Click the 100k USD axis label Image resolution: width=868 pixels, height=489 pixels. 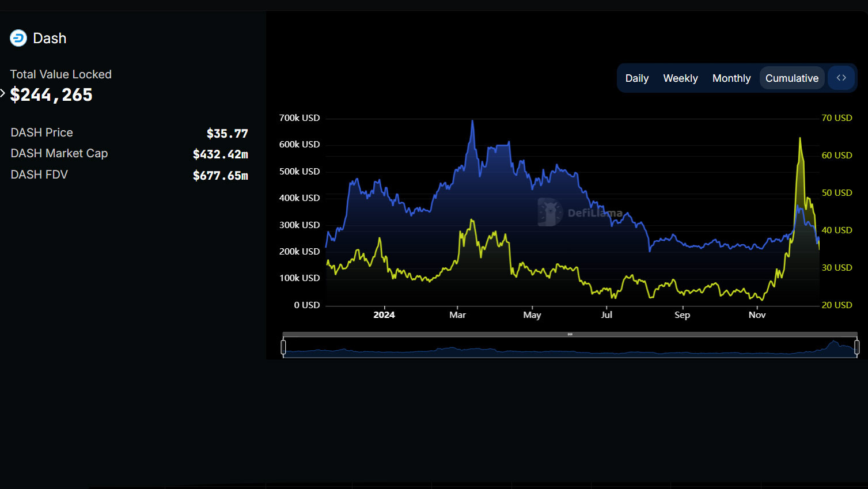pos(300,278)
